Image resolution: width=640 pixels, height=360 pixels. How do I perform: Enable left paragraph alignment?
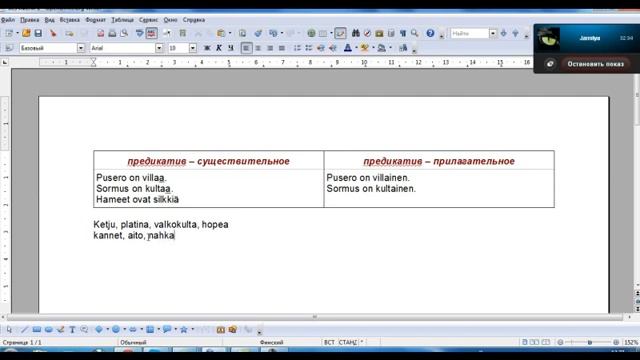click(x=246, y=48)
